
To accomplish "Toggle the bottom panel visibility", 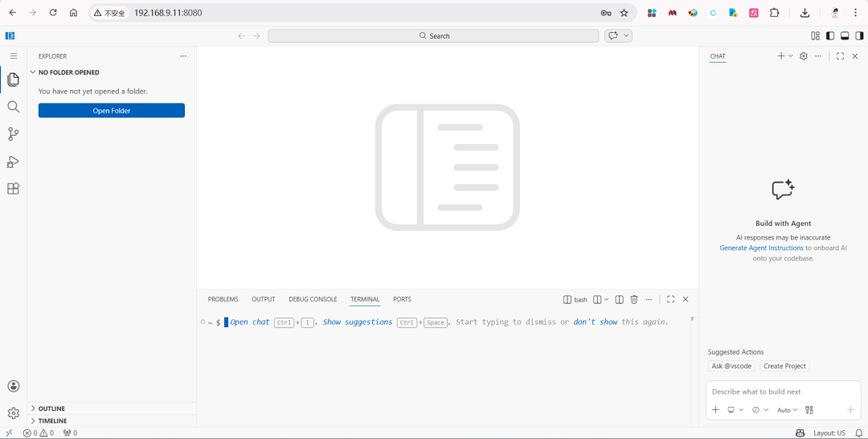I will point(845,36).
